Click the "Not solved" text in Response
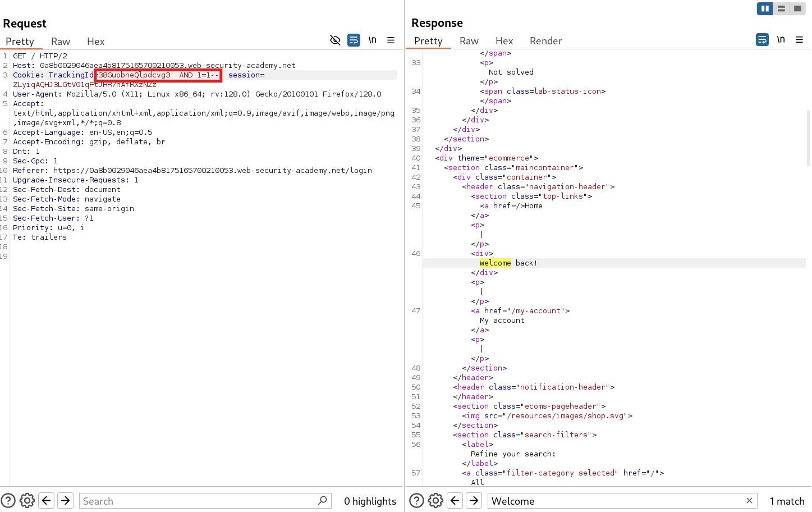812x512 pixels. click(511, 72)
